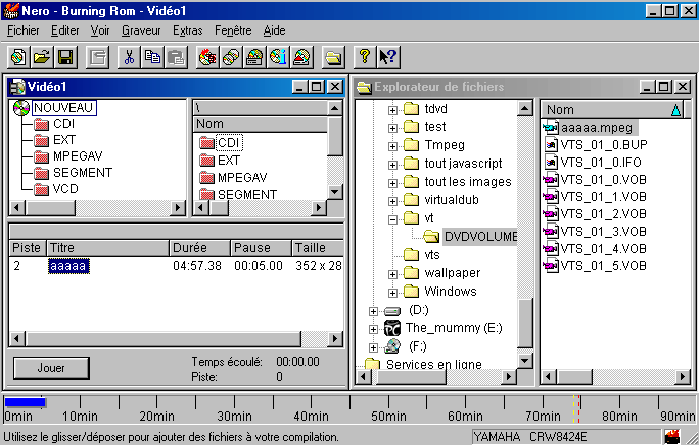
Task: Click the New compilation toolbar icon
Action: 18,57
